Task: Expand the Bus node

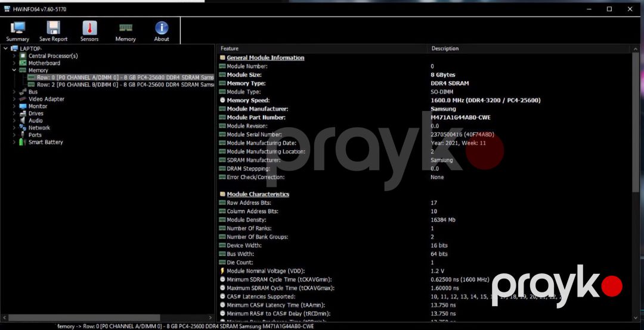Action: point(14,92)
